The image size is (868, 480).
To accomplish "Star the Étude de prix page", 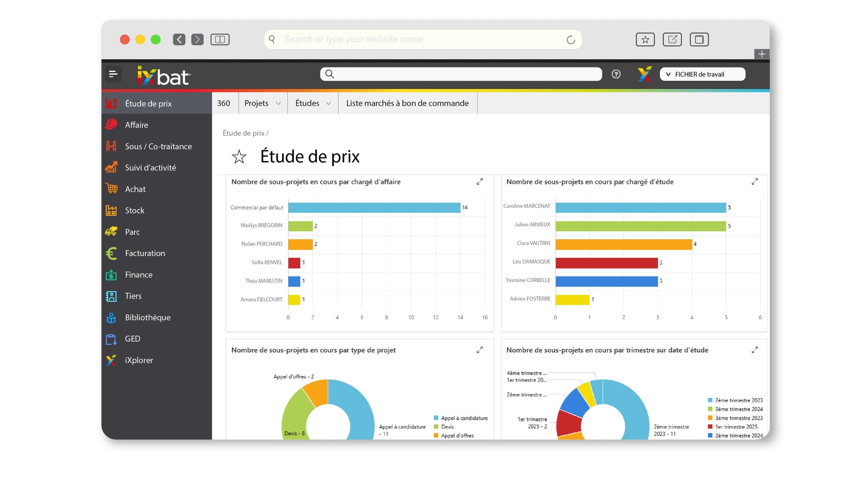I will 239,157.
